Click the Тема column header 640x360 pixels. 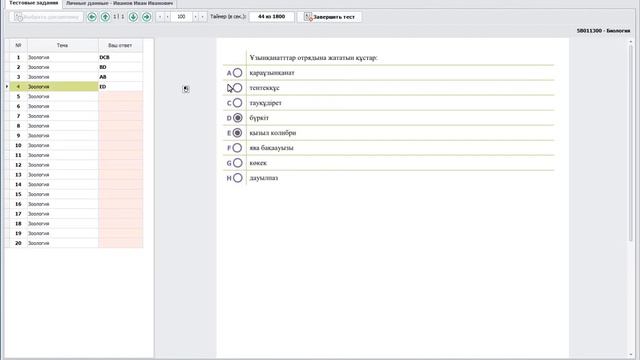click(x=62, y=45)
